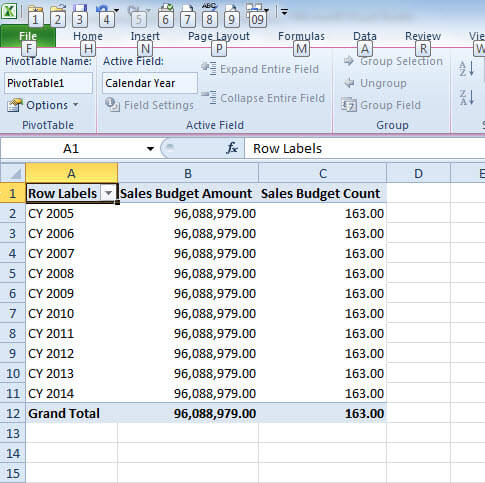Select row 15 header
The width and height of the screenshot is (485, 483).
13,473
